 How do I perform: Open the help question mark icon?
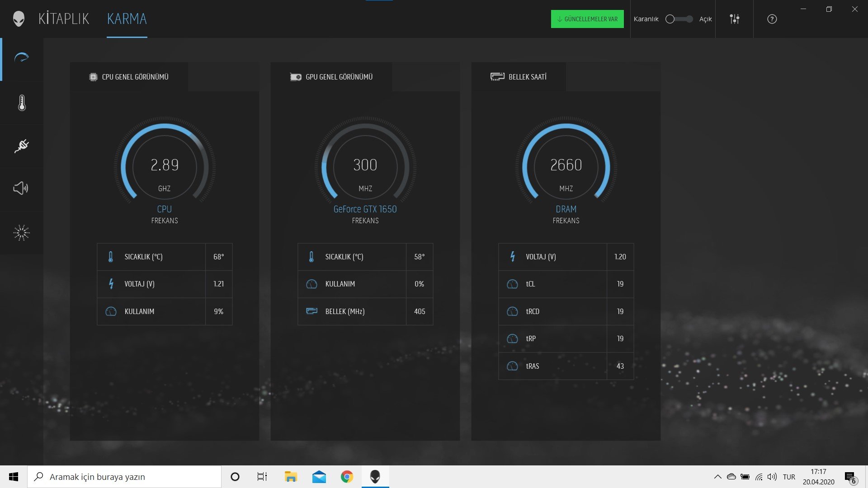[772, 19]
